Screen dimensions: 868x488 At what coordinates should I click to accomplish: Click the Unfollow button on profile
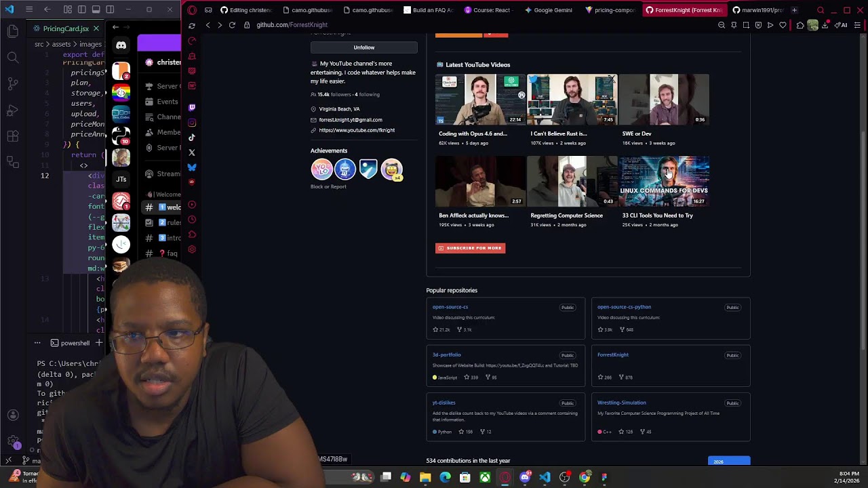click(363, 47)
